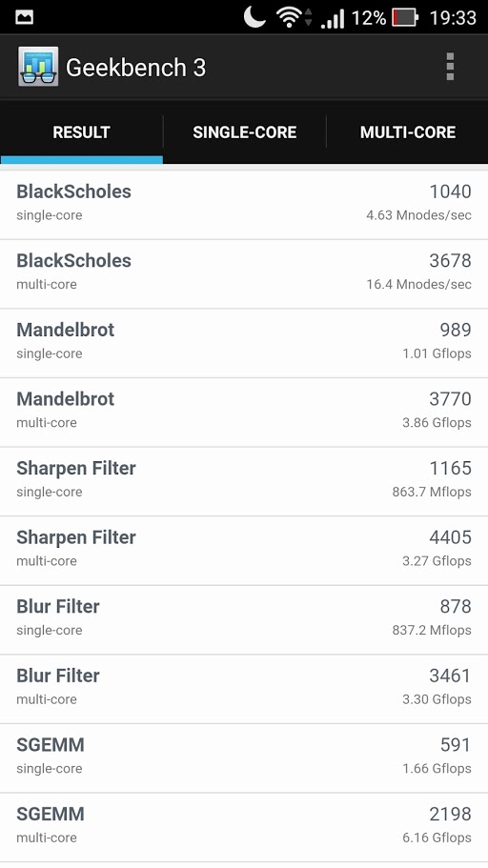Select BlackScholes multi-core score 3678 row

pos(244,274)
